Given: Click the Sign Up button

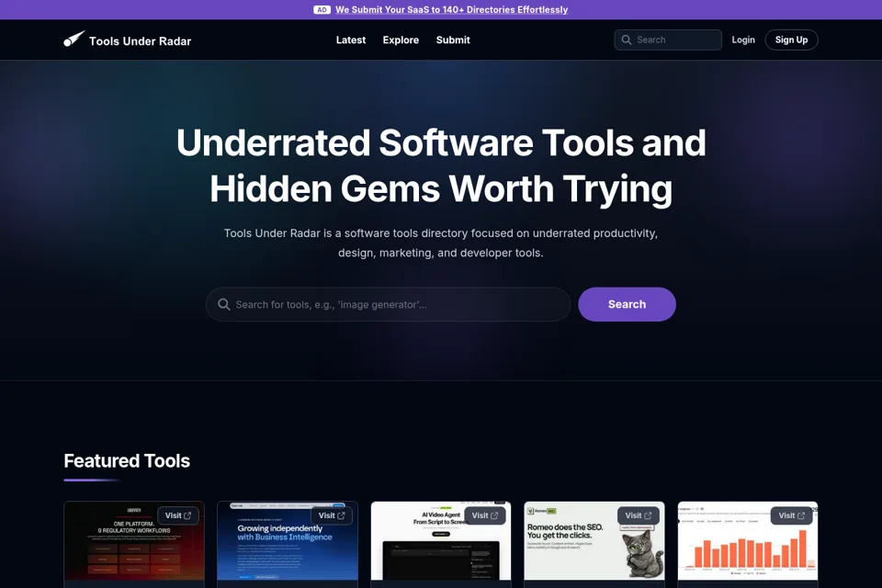Looking at the screenshot, I should (791, 40).
